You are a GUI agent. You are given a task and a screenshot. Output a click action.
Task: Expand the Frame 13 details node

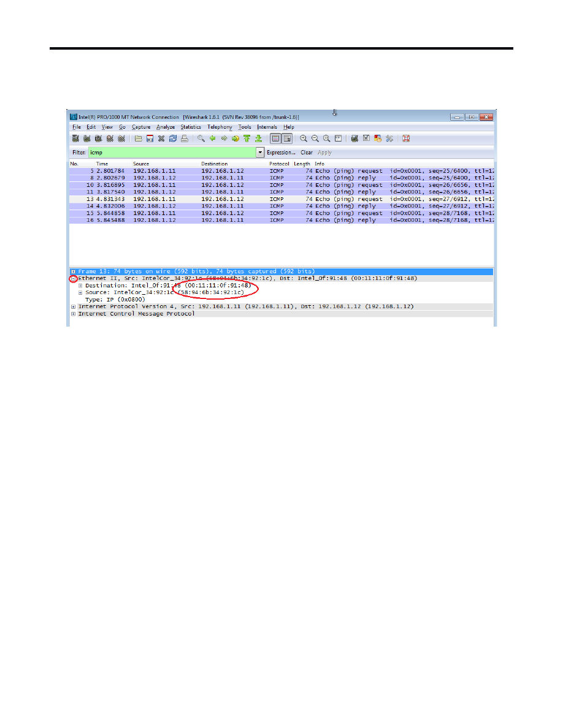(x=74, y=271)
